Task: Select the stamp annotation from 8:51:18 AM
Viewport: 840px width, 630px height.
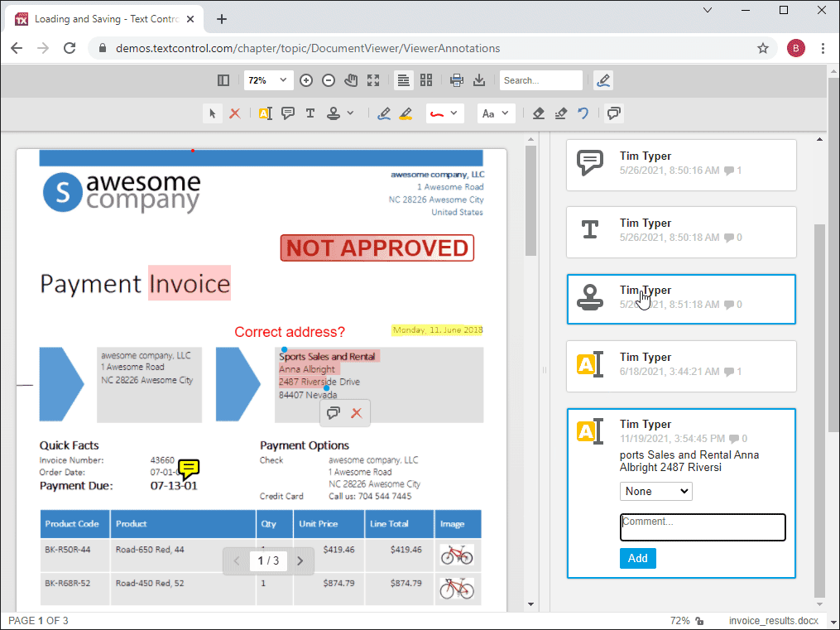Action: pos(681,299)
